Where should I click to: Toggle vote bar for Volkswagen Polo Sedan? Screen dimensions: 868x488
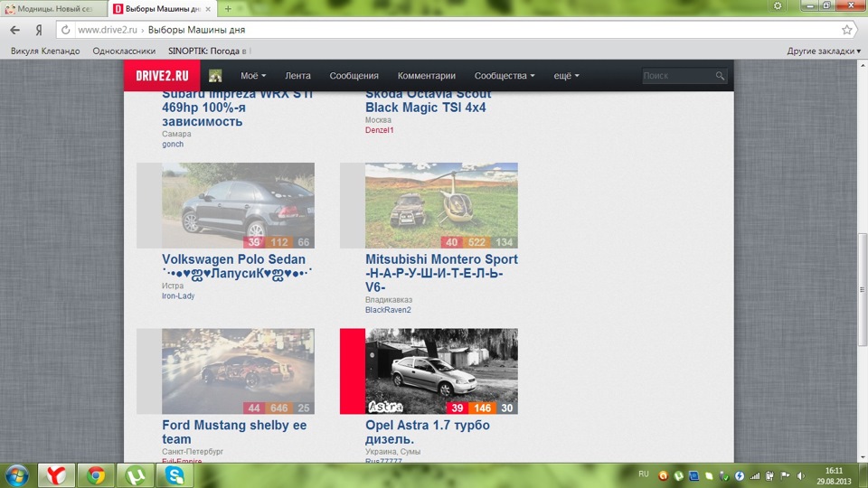click(x=149, y=205)
